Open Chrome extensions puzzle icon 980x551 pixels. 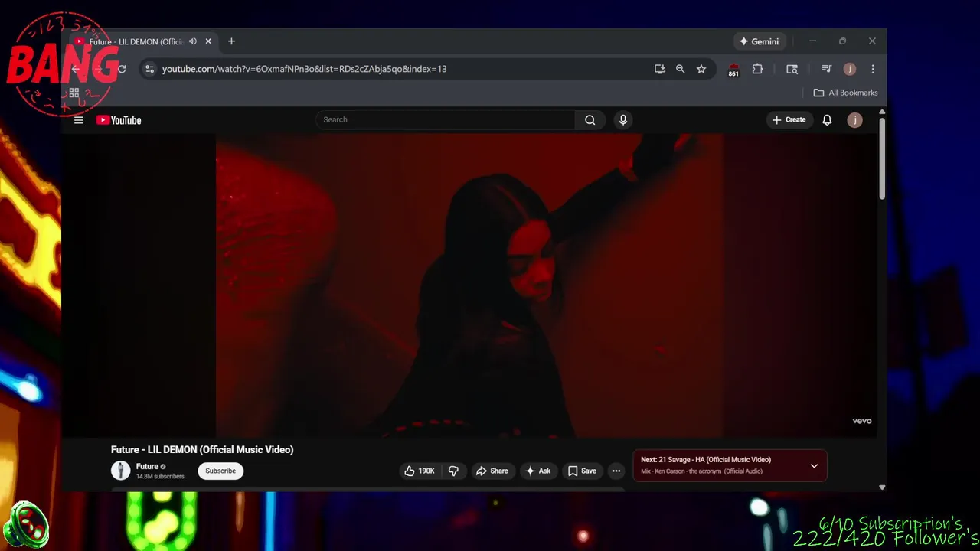pos(757,69)
